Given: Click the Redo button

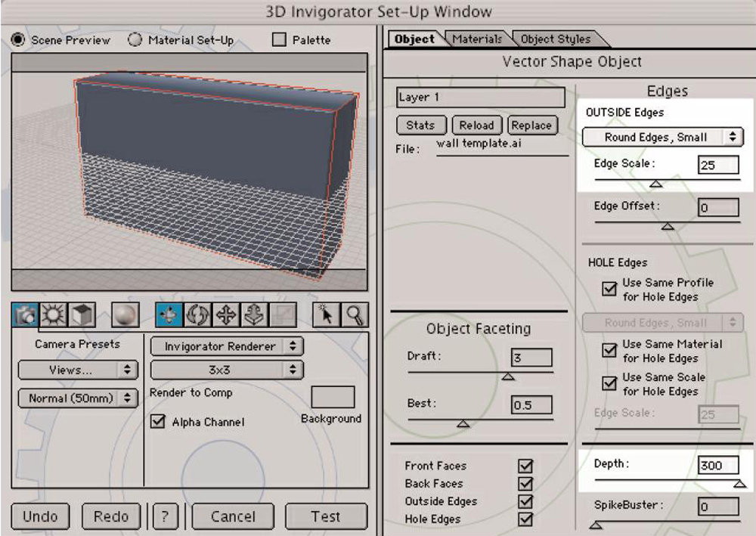Looking at the screenshot, I should pyautogui.click(x=111, y=516).
